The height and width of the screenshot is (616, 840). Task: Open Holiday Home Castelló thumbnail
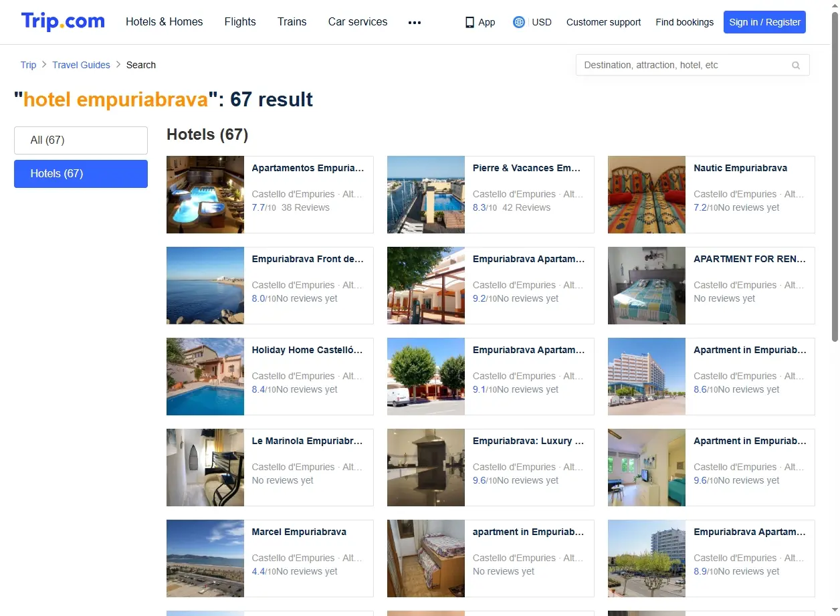pos(205,377)
